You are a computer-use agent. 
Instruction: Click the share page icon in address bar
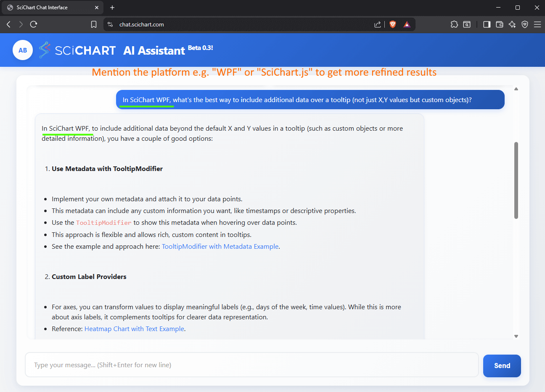click(377, 24)
